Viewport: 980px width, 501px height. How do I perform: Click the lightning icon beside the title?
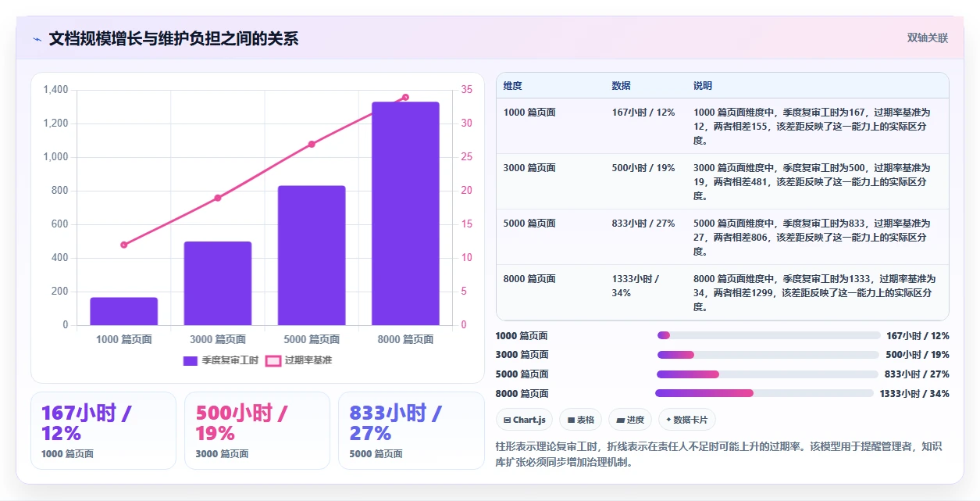(37, 39)
